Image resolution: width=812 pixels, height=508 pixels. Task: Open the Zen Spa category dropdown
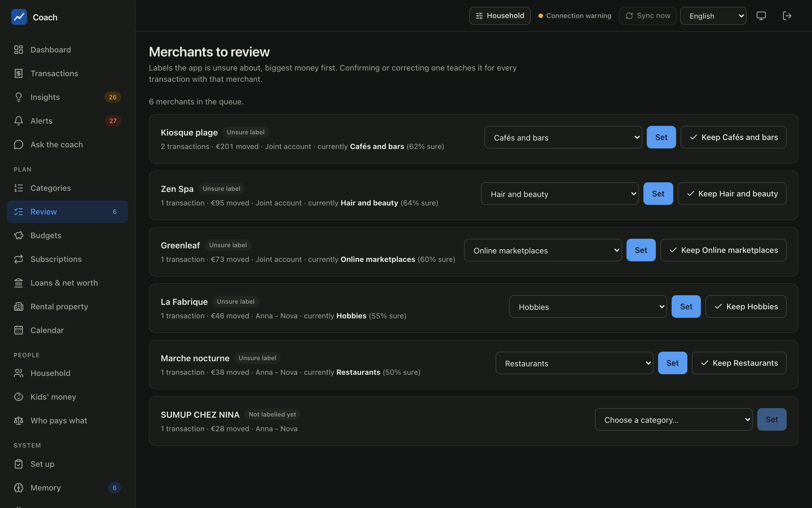(560, 194)
